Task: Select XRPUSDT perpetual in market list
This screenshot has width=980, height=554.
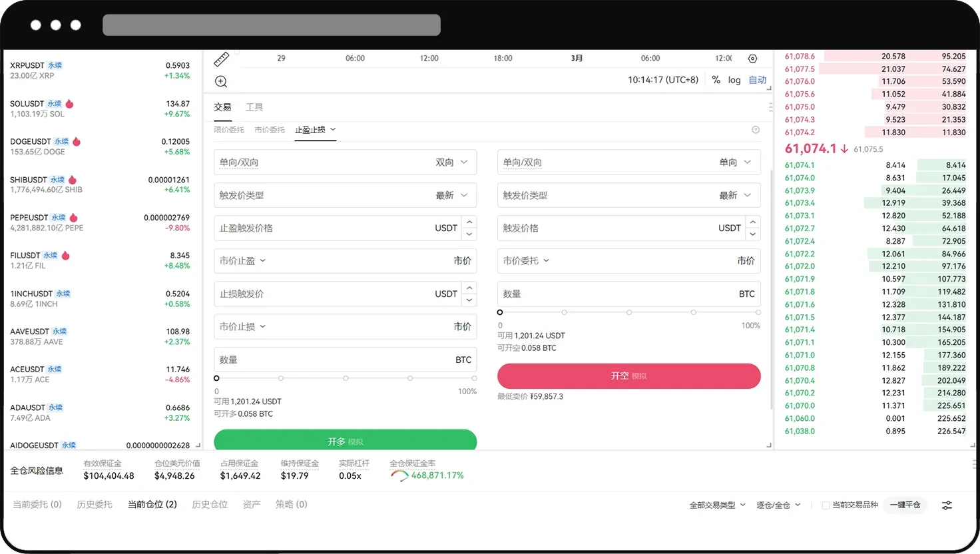Action: coord(100,71)
